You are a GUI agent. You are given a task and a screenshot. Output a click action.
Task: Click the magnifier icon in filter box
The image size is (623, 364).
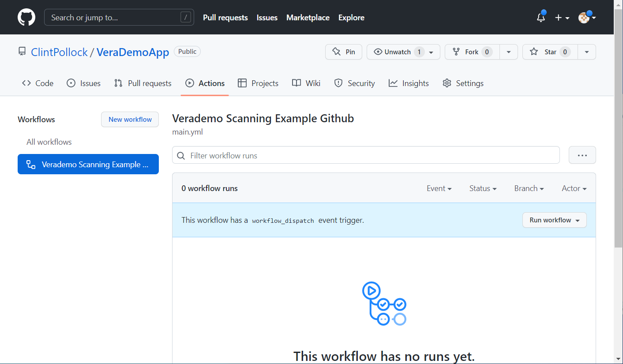181,155
